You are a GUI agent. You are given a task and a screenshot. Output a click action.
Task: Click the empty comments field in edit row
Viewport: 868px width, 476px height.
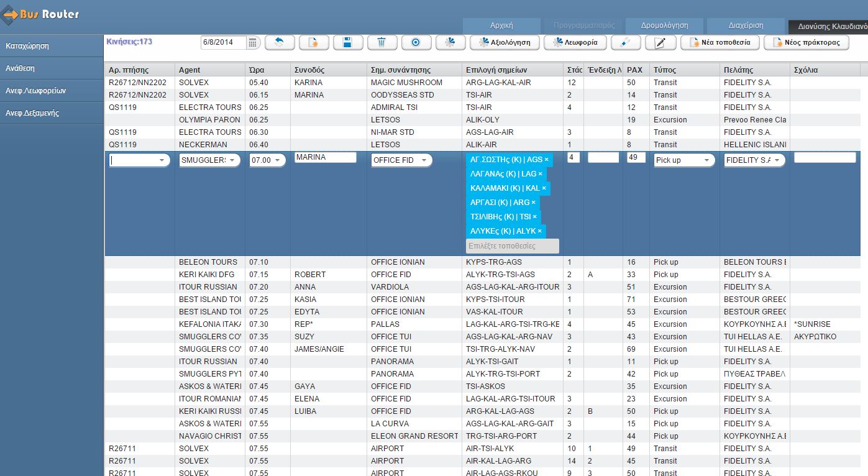(825, 158)
